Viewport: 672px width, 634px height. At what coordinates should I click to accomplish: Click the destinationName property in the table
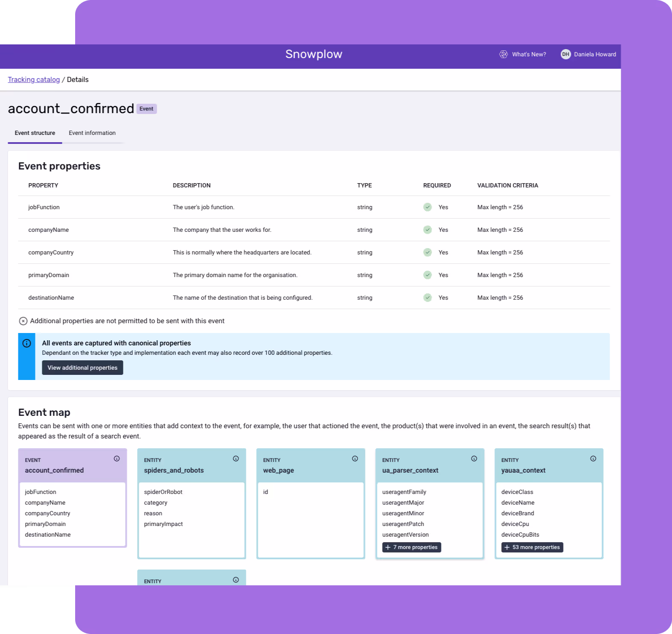tap(51, 298)
